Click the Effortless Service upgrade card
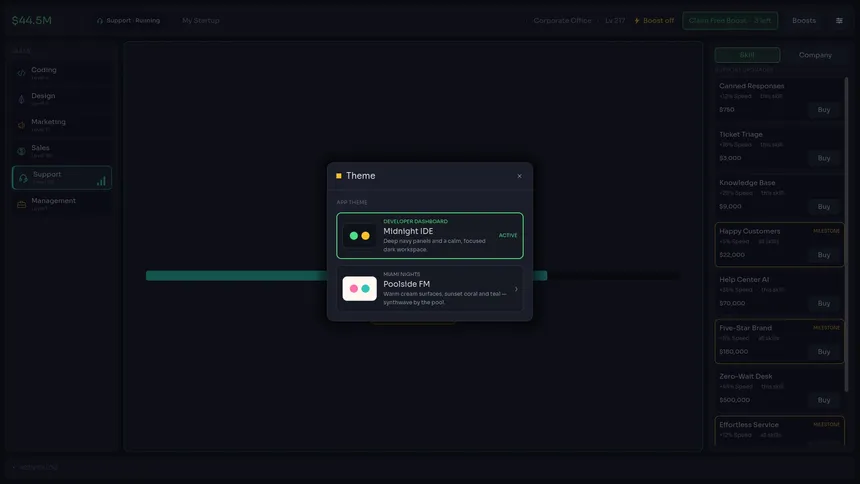This screenshot has width=860, height=484. [x=779, y=431]
